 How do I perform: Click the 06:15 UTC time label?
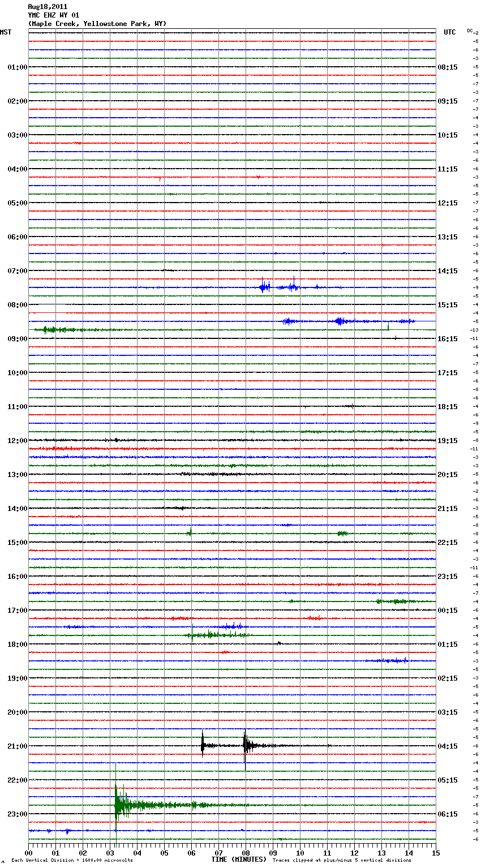coord(448,814)
